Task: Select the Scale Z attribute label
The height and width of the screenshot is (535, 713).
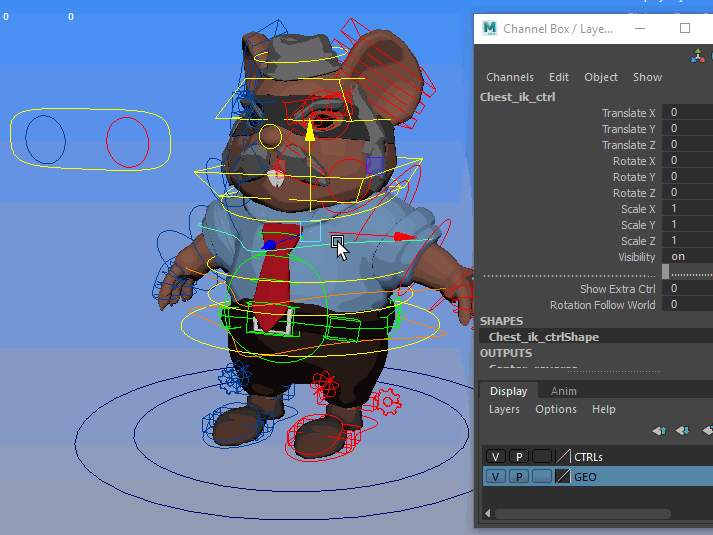Action: (638, 241)
